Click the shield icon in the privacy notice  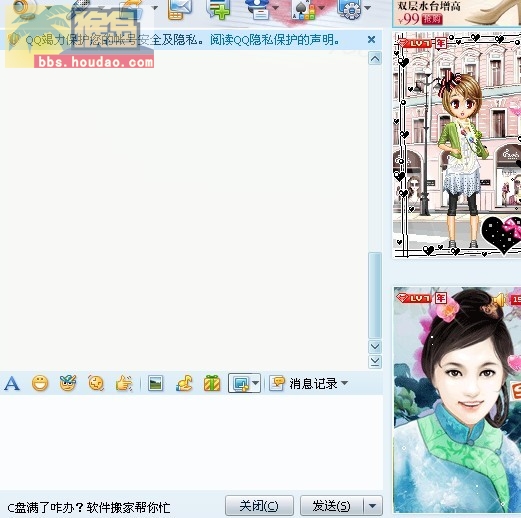(x=13, y=39)
